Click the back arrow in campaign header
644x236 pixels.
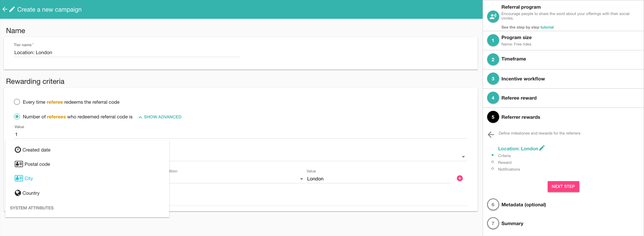5,9
